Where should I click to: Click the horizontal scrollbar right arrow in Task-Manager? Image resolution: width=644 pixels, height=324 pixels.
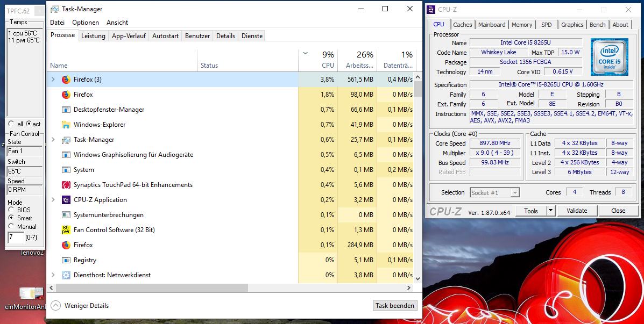click(x=409, y=288)
